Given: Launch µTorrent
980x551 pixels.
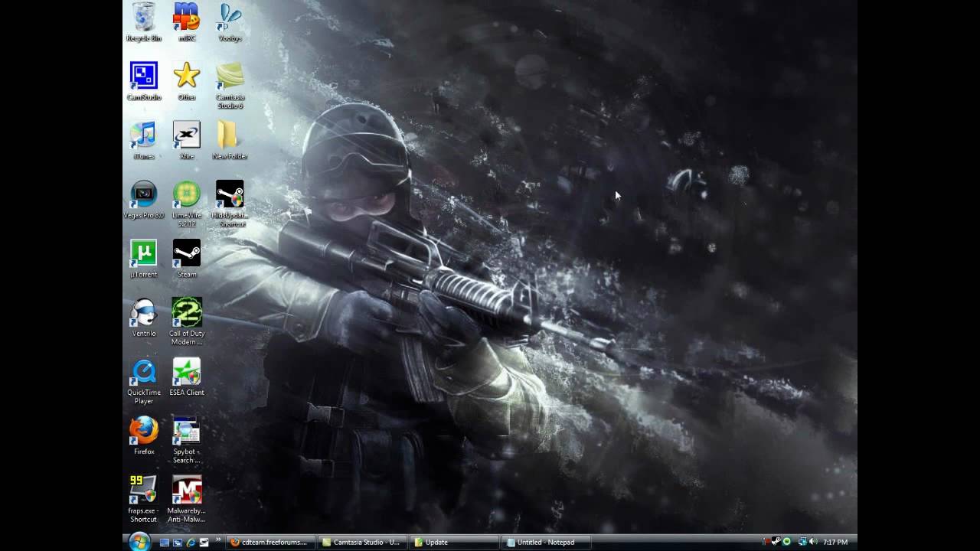Looking at the screenshot, I should click(x=143, y=254).
